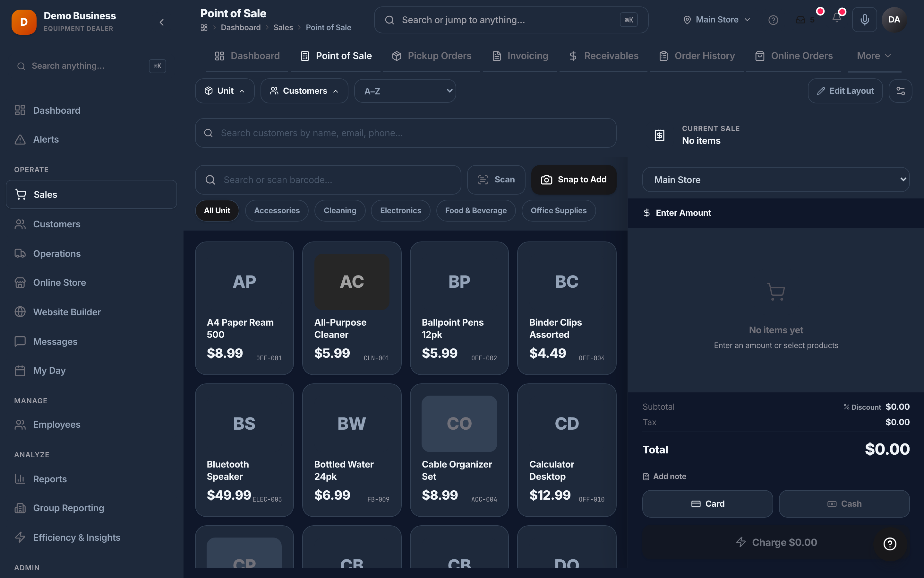Switch to the Online Orders tab
This screenshot has width=924, height=578.
[x=794, y=56]
